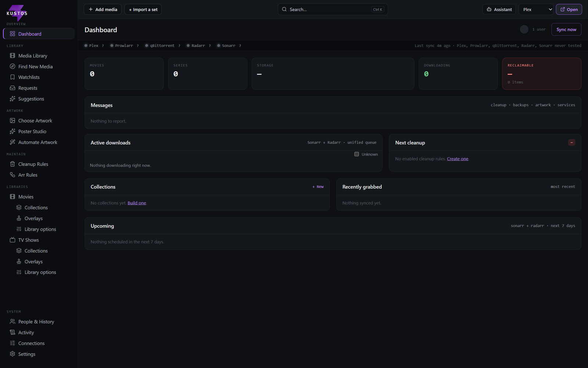Collapse the Next cleanup panel
Image resolution: width=588 pixels, height=368 pixels.
[x=571, y=142]
